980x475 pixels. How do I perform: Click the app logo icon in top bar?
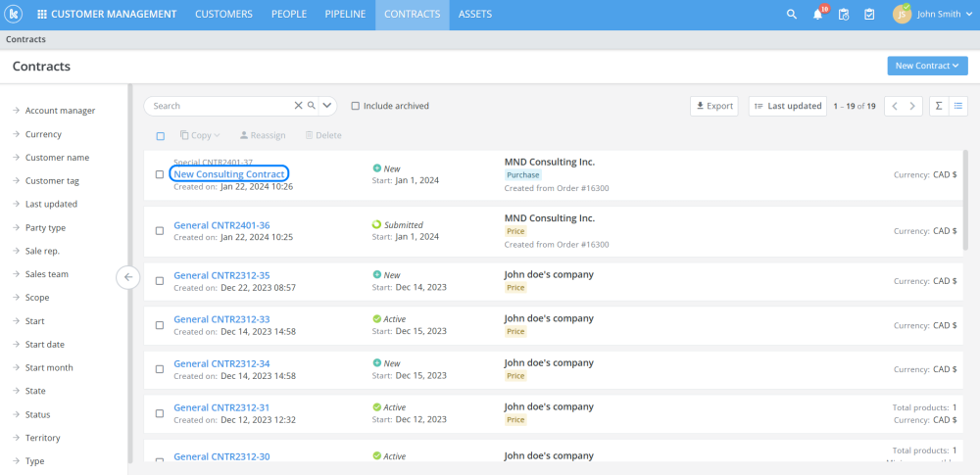13,14
